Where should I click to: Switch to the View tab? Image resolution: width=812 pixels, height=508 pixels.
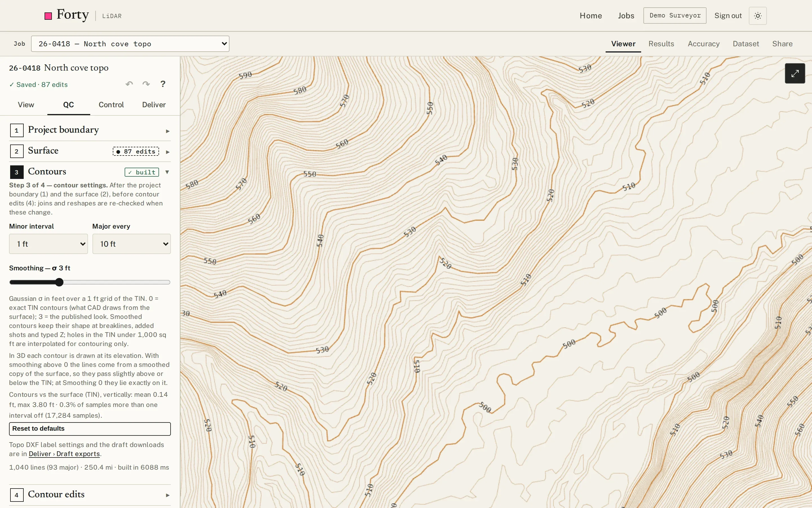[26, 104]
